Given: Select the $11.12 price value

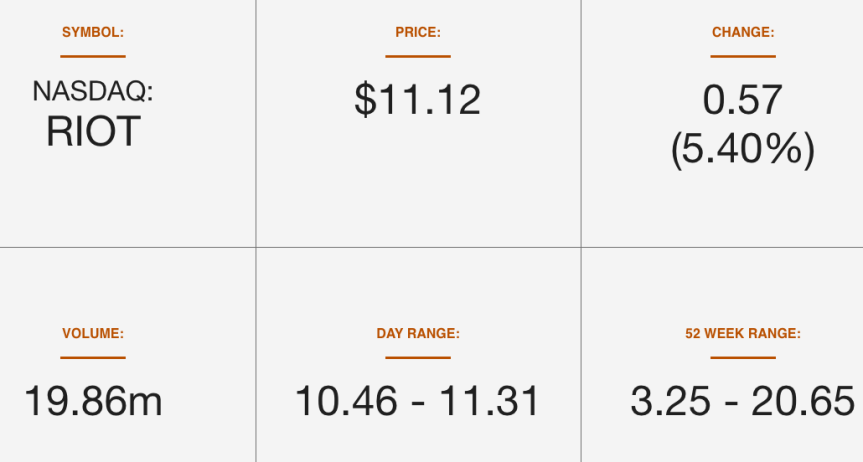Looking at the screenshot, I should tap(418, 100).
